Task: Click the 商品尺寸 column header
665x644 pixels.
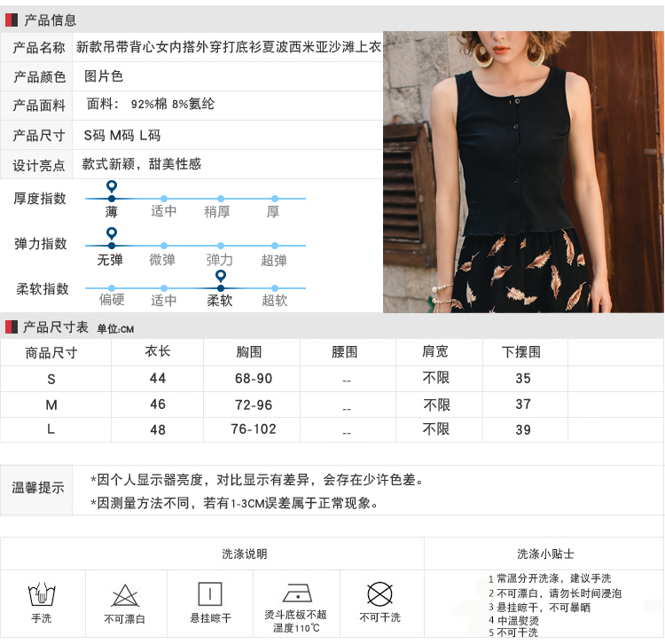Action: click(51, 352)
